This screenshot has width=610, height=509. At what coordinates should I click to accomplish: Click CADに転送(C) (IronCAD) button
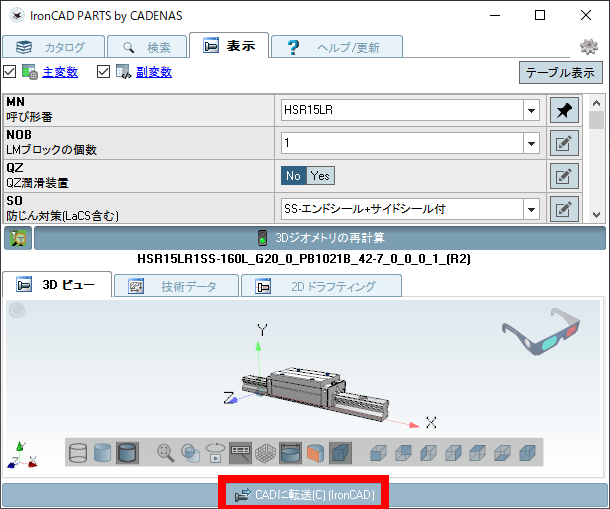(305, 495)
